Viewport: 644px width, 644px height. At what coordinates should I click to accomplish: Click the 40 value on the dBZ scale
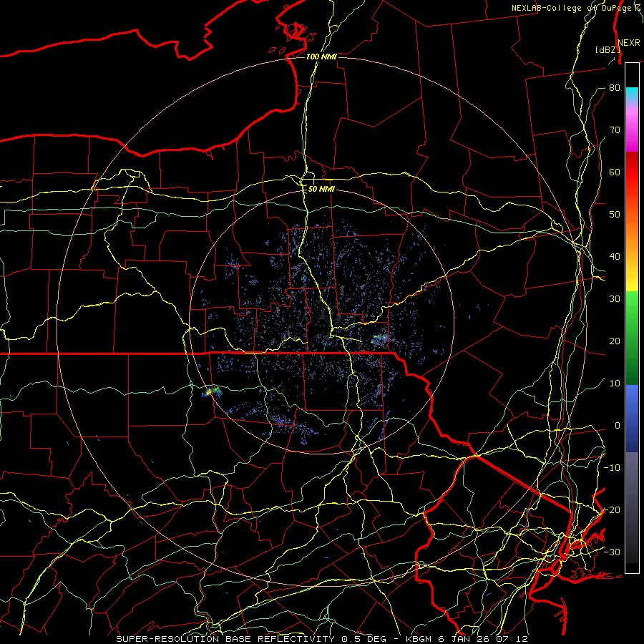coord(615,257)
